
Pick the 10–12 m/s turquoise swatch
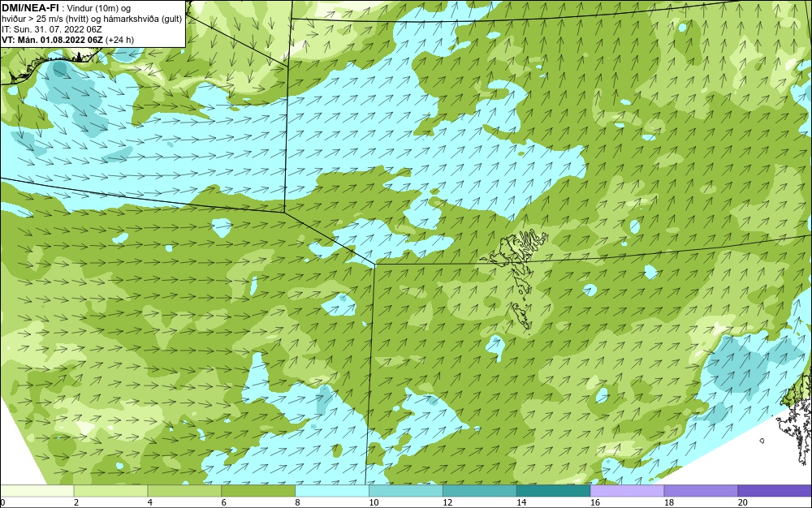click(x=406, y=491)
